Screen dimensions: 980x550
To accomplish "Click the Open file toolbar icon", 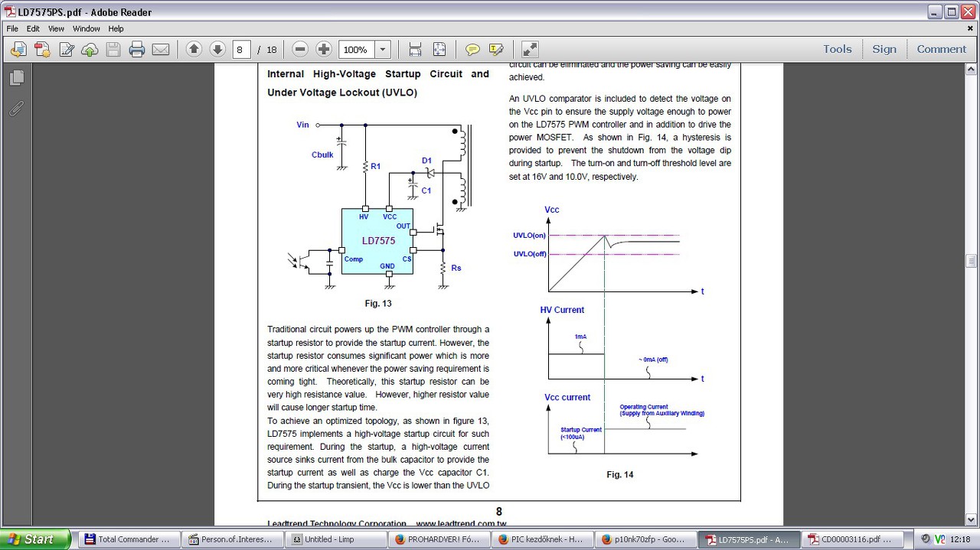I will coord(18,50).
